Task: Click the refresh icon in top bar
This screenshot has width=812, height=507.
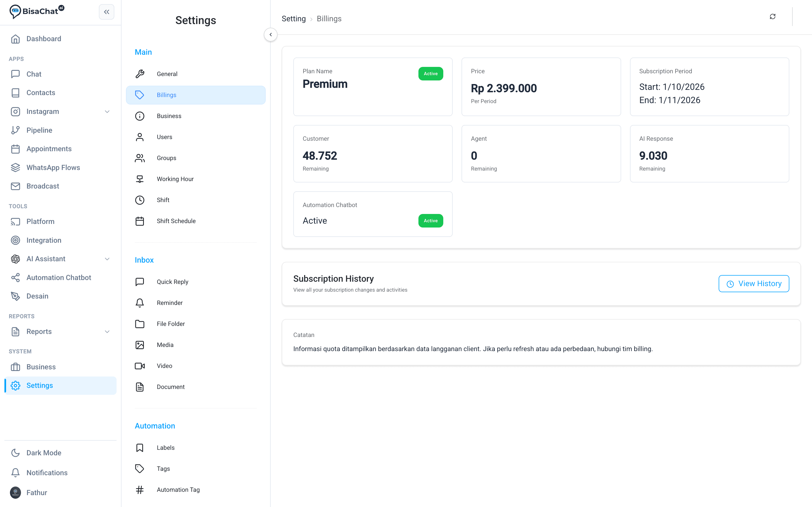Action: (x=773, y=16)
